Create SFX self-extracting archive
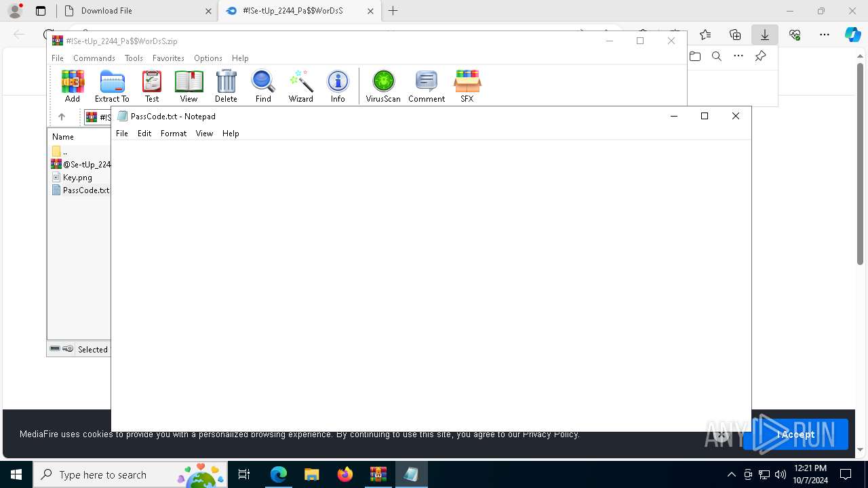This screenshot has width=868, height=488. [467, 86]
